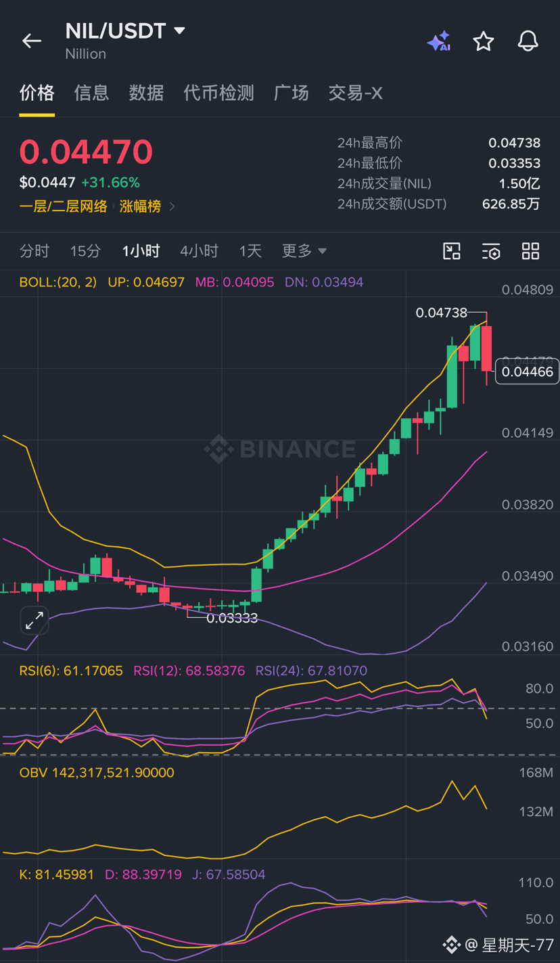This screenshot has height=963, width=560.
Task: Switch to the 价格 tab
Action: click(37, 93)
